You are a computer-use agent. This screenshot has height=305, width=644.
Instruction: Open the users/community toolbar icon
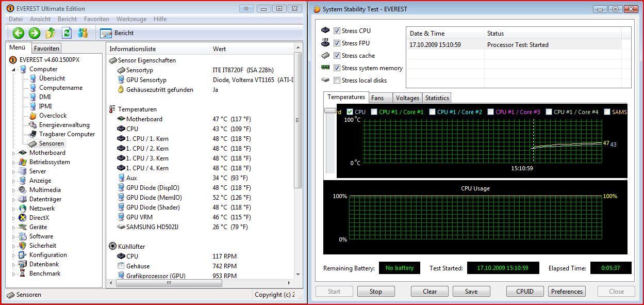coord(82,33)
